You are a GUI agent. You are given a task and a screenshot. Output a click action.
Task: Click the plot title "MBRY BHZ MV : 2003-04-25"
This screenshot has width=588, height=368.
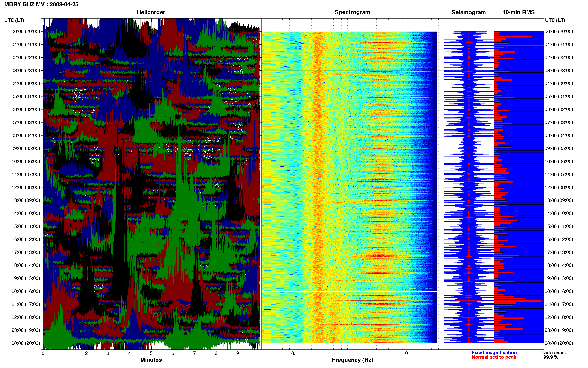point(41,4)
